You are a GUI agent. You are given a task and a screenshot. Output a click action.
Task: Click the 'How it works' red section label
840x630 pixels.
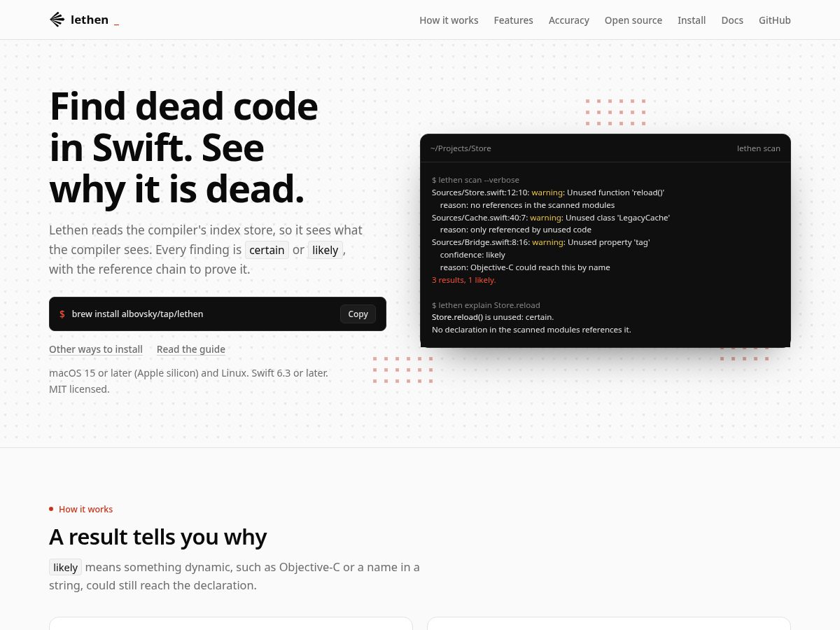click(x=85, y=509)
